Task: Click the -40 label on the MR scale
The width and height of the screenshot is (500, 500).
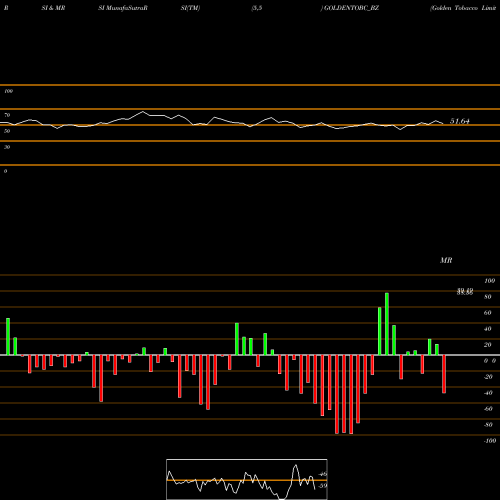Action: click(x=488, y=393)
